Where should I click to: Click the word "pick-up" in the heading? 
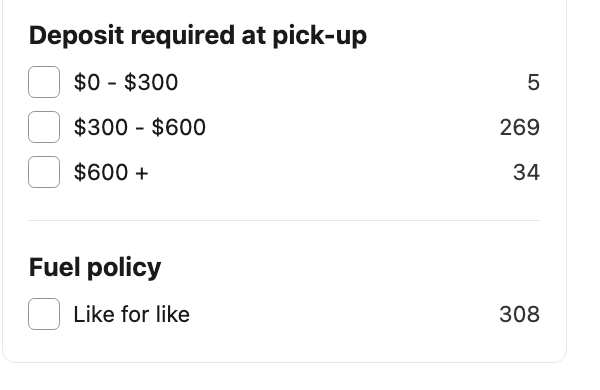[320, 37]
